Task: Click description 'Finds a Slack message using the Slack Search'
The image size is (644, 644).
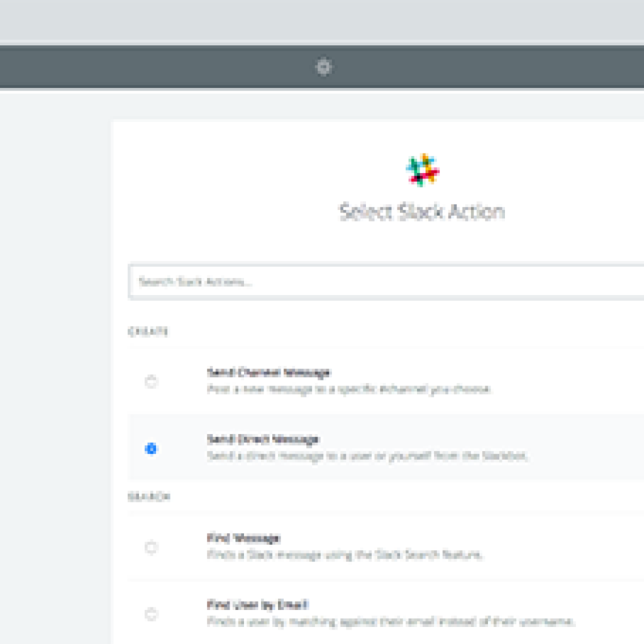Action: [345, 555]
